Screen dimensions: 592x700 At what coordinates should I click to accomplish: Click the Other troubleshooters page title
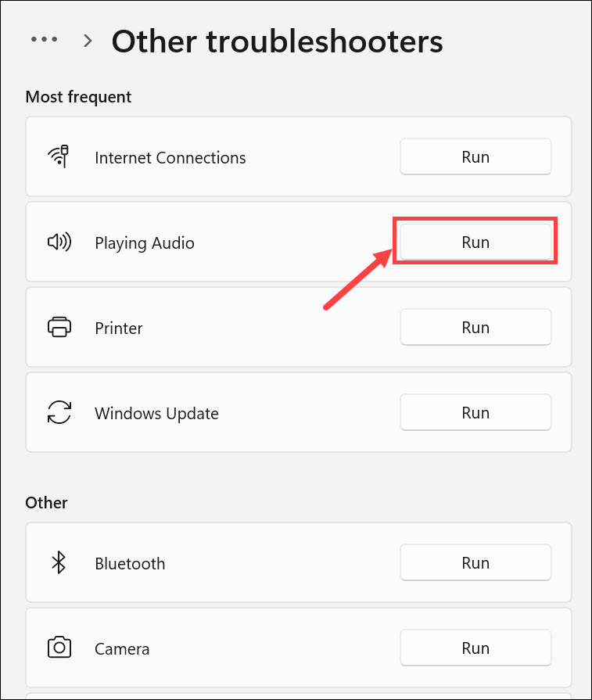click(277, 41)
